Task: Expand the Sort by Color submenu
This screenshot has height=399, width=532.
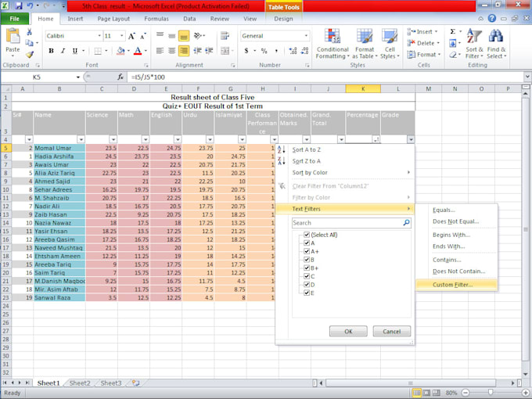Action: tap(344, 172)
